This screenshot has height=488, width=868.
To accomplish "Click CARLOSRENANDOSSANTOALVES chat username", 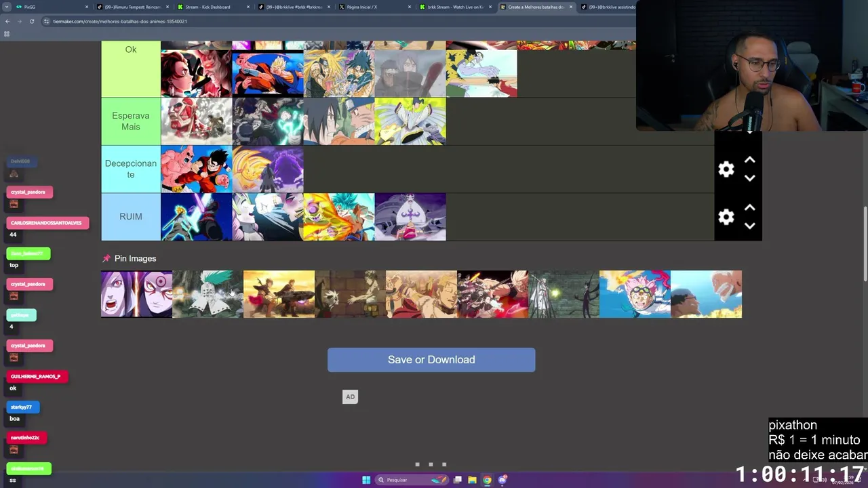I will tap(46, 223).
